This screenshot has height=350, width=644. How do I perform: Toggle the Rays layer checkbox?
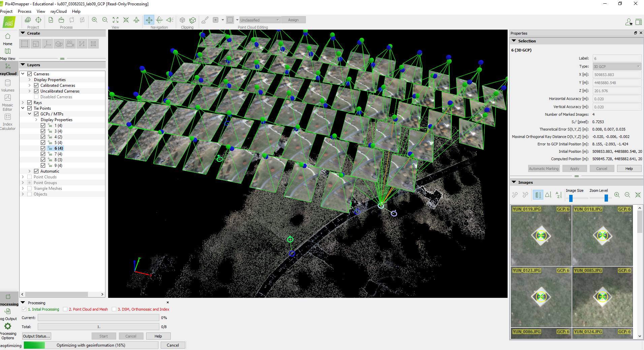[x=30, y=103]
